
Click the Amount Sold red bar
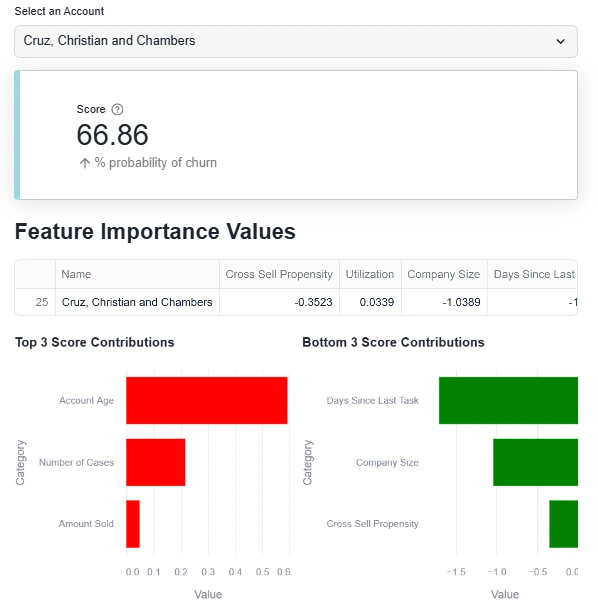click(x=133, y=524)
